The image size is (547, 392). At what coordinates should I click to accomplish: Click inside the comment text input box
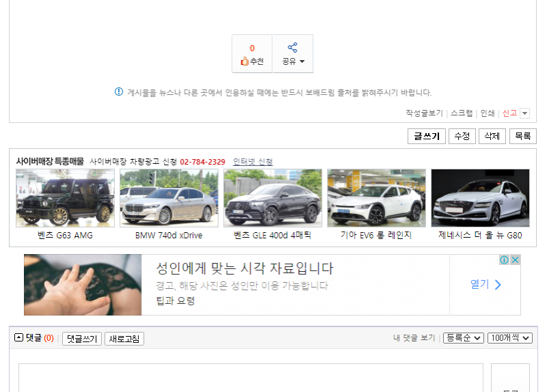(x=251, y=378)
